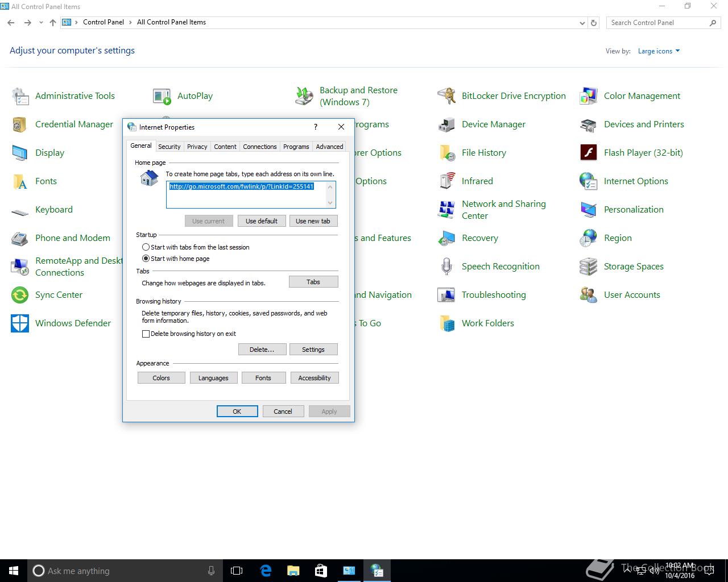Open the File History icon

point(446,153)
